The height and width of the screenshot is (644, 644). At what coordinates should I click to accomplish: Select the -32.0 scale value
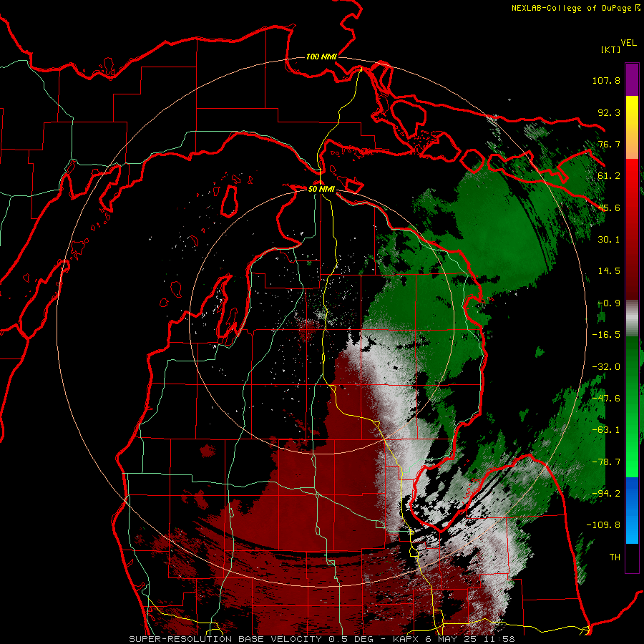tap(606, 367)
